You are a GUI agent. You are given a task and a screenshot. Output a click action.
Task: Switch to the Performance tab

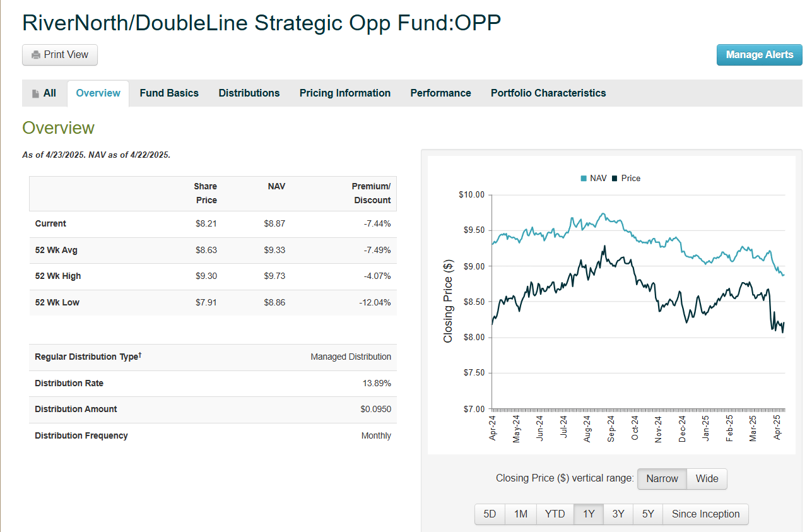coord(440,93)
